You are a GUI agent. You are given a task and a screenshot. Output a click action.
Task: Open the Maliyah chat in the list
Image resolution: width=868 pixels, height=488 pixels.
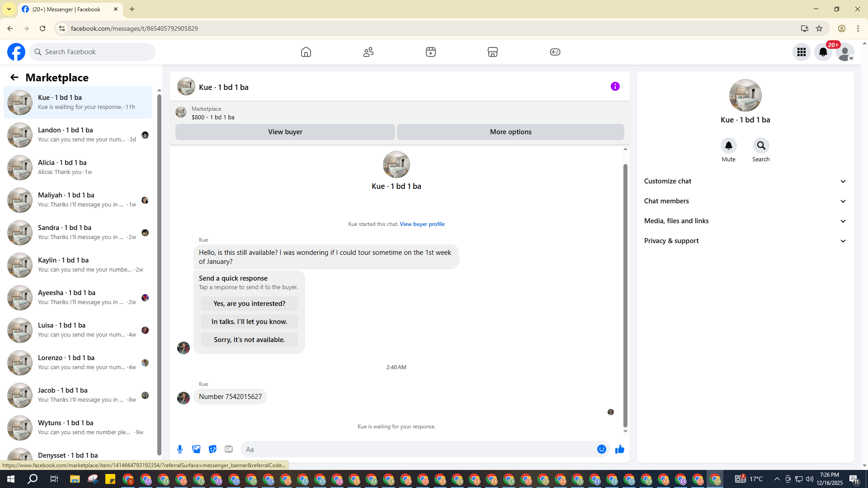(x=78, y=200)
